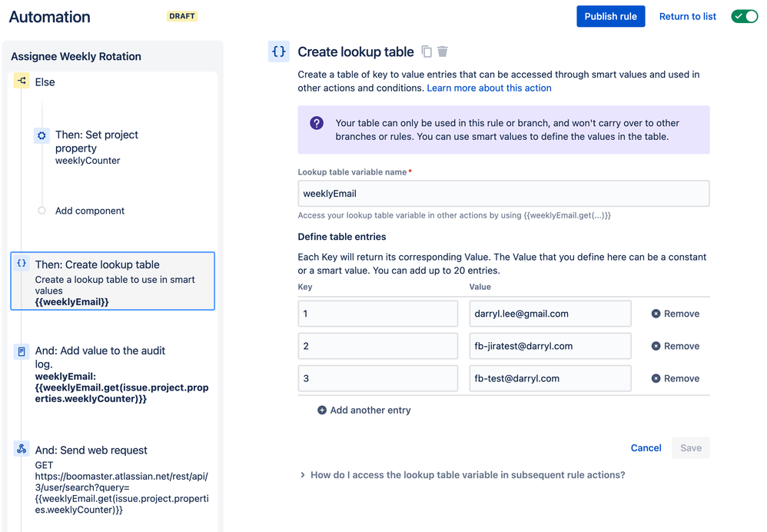
Task: Click the question mark info icon in the purple banner
Action: point(317,123)
